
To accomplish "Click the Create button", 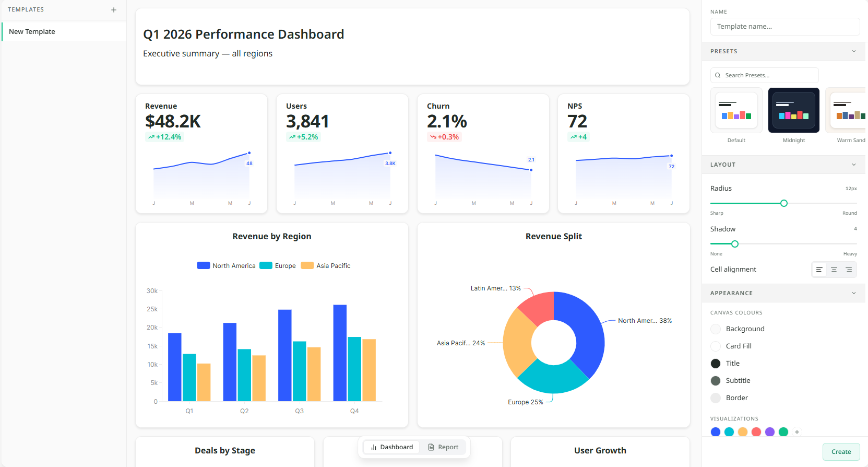I will click(841, 452).
